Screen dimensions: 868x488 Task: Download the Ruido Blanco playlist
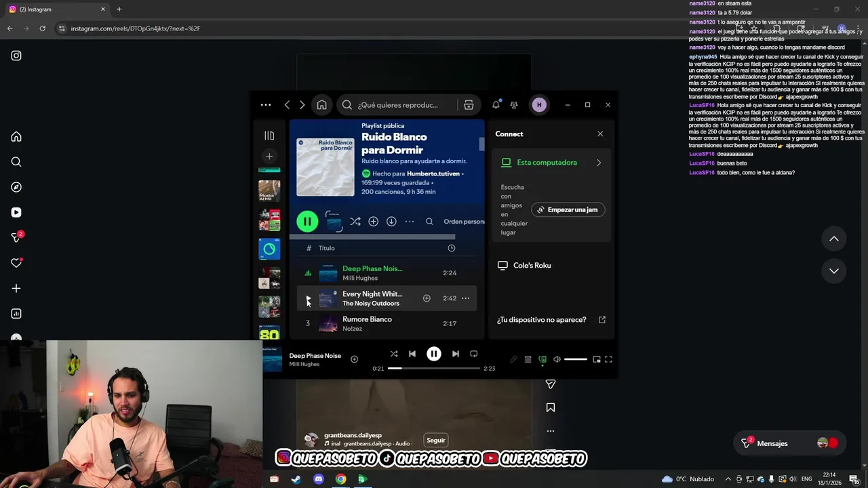pos(391,222)
